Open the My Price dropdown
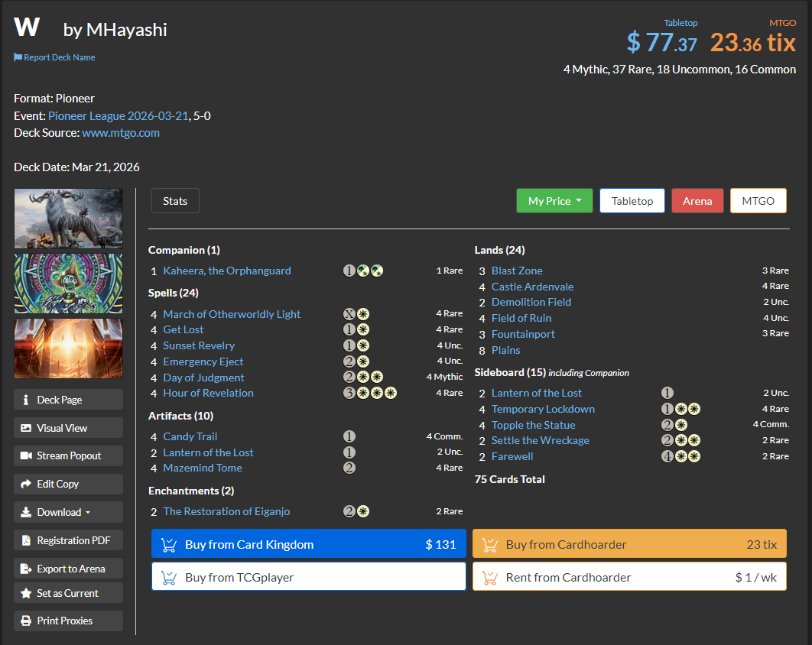The width and height of the screenshot is (812, 645). (554, 201)
